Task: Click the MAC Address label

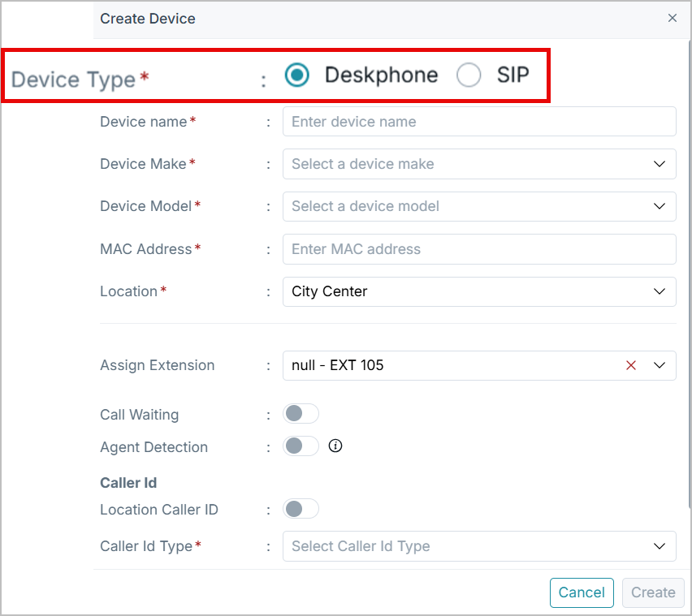Action: coord(146,249)
